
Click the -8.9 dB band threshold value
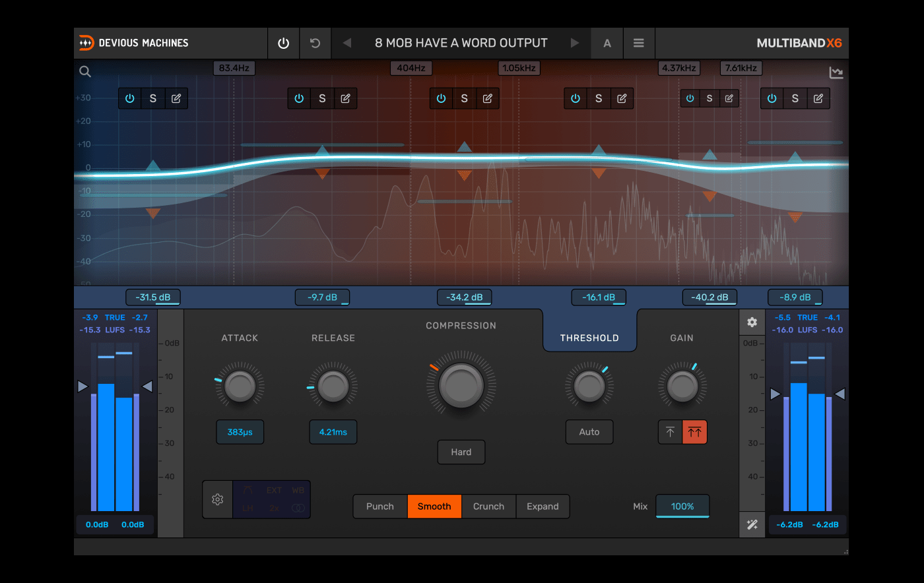click(x=795, y=297)
